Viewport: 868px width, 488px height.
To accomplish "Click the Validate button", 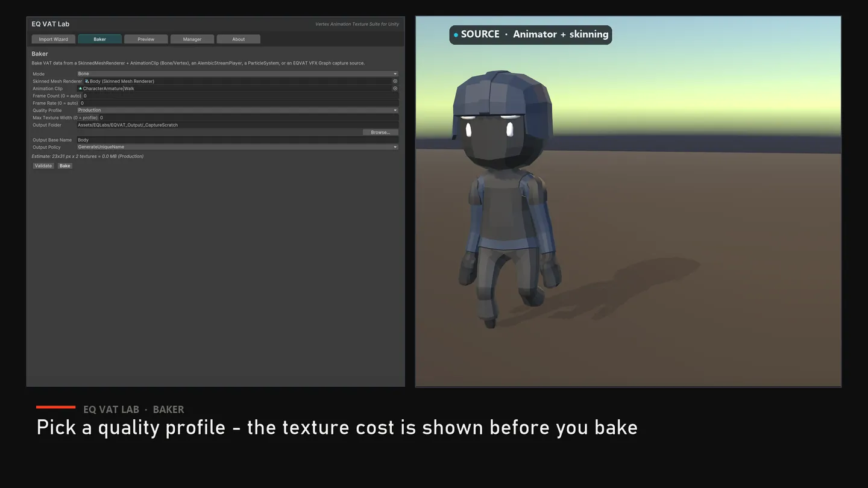I will click(43, 166).
